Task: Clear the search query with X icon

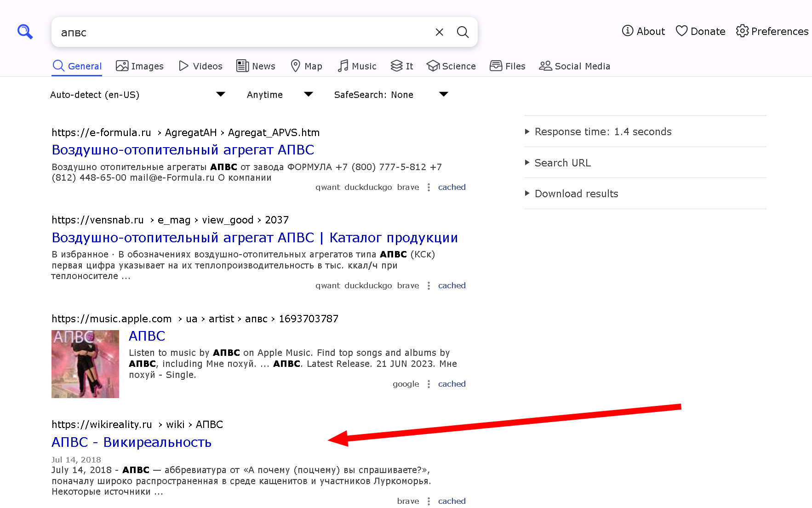Action: pyautogui.click(x=439, y=32)
